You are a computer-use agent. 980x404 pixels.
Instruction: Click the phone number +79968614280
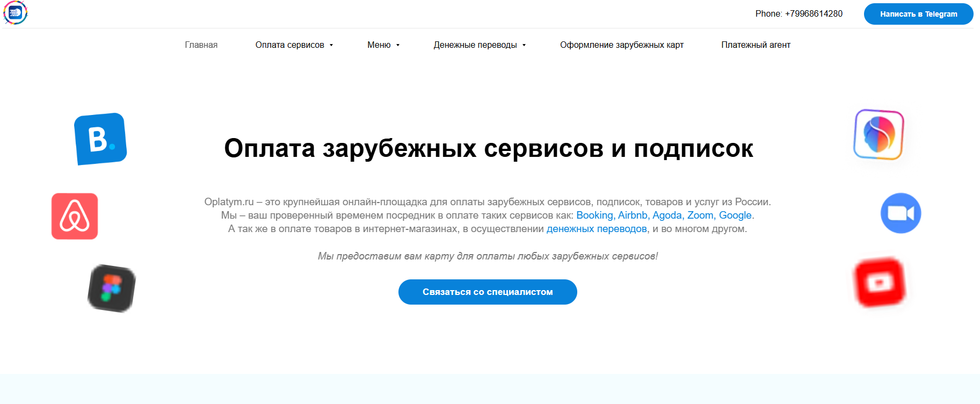point(814,14)
